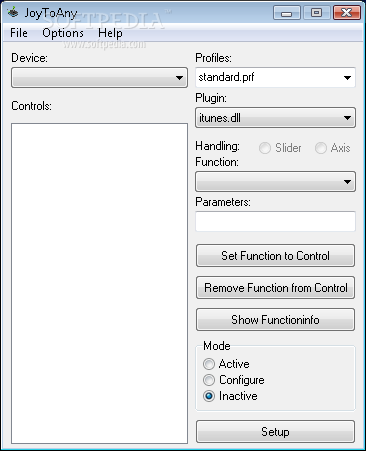Select the Inactive mode radio button
The width and height of the screenshot is (366, 451).
coord(209,396)
